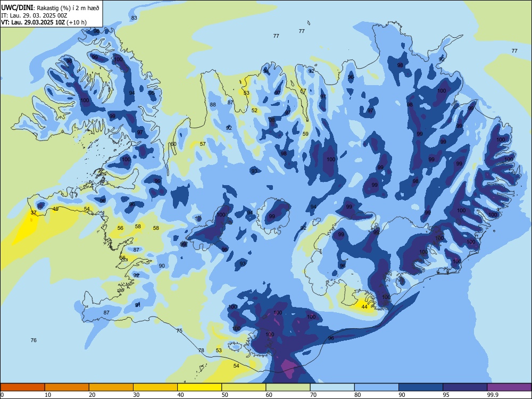Click the map value 37 in yellow area

point(34,213)
